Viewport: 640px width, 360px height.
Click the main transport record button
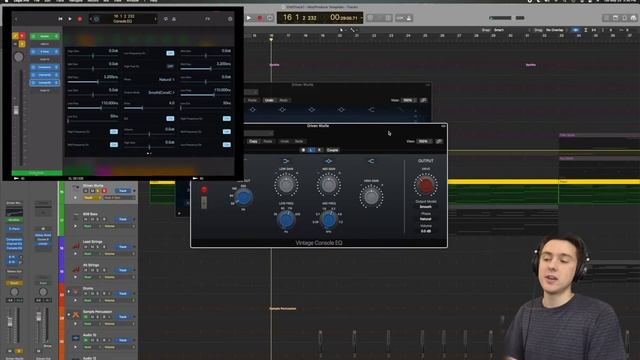pos(260,18)
